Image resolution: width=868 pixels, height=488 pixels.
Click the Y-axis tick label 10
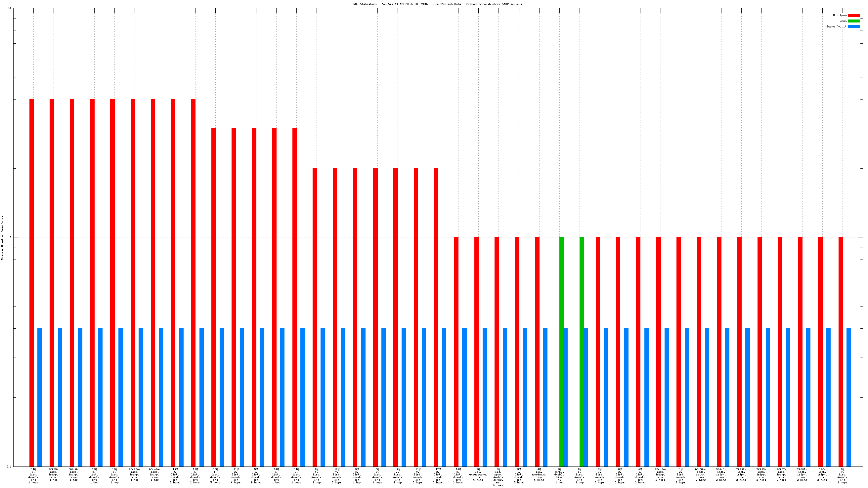tap(10, 8)
